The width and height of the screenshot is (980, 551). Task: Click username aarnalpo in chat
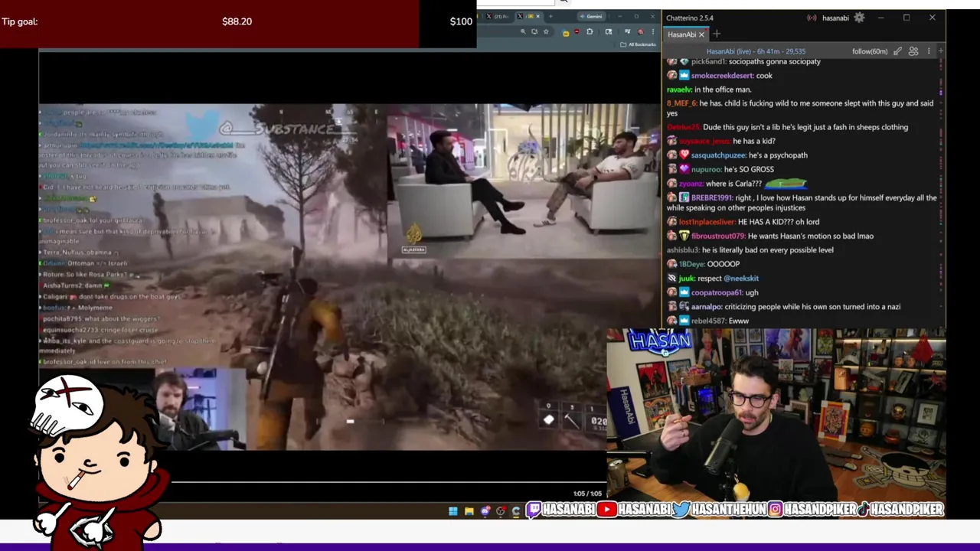coord(707,307)
